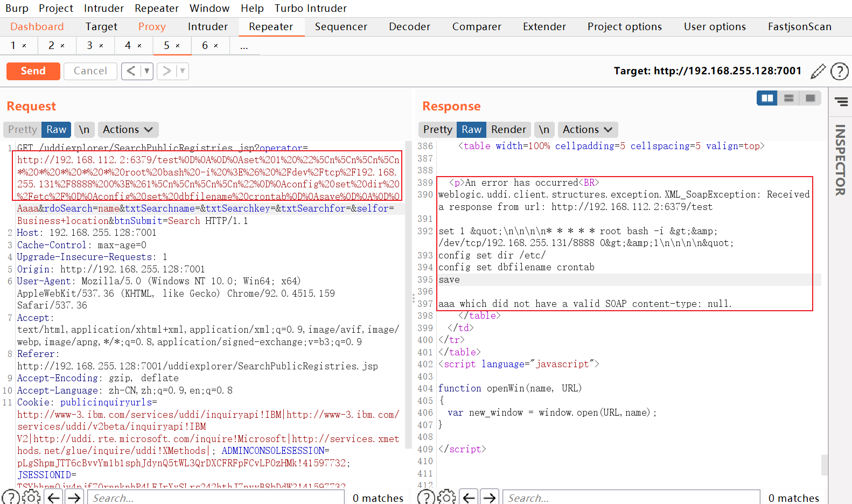Open request Actions dropdown

pyautogui.click(x=128, y=130)
